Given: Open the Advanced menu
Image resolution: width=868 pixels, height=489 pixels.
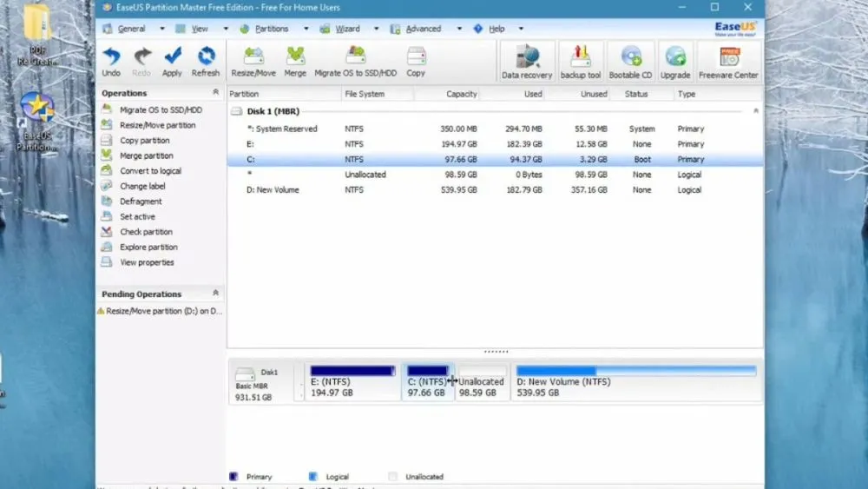Looking at the screenshot, I should (x=423, y=29).
